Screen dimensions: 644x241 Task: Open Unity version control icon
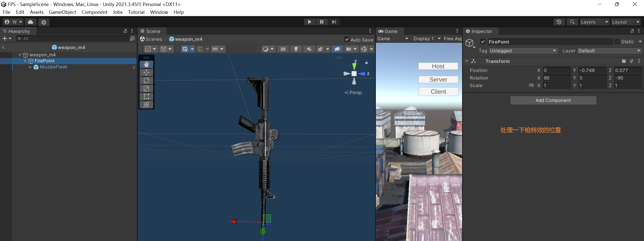pyautogui.click(x=44, y=22)
